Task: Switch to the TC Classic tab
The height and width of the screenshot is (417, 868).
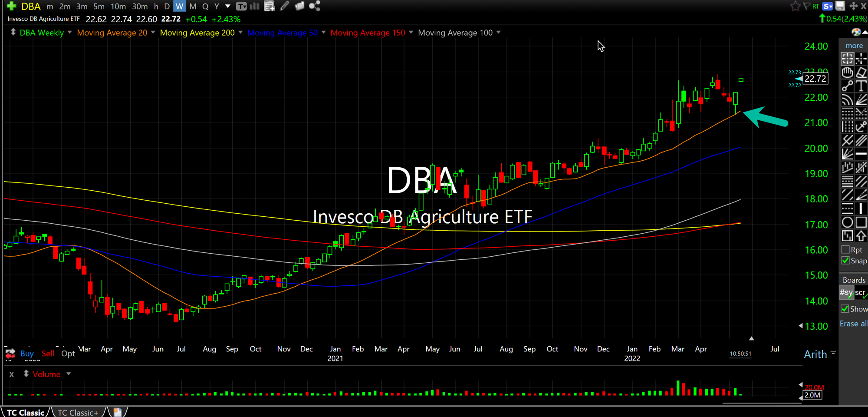Action: (26, 412)
